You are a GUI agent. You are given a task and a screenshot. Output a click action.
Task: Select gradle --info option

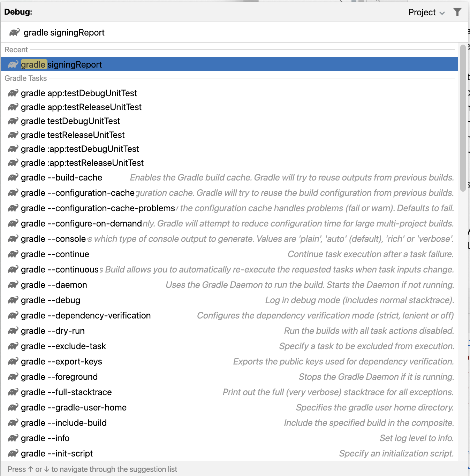[x=229, y=438]
